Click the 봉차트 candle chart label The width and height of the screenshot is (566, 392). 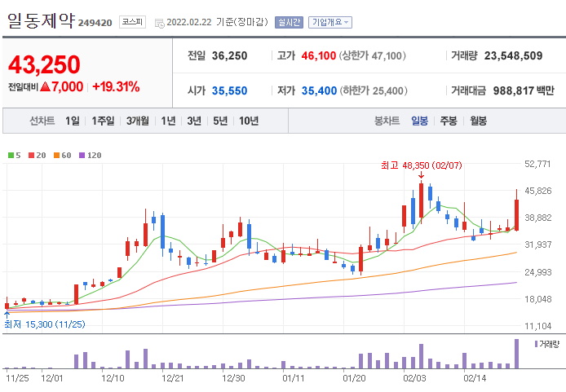[387, 121]
